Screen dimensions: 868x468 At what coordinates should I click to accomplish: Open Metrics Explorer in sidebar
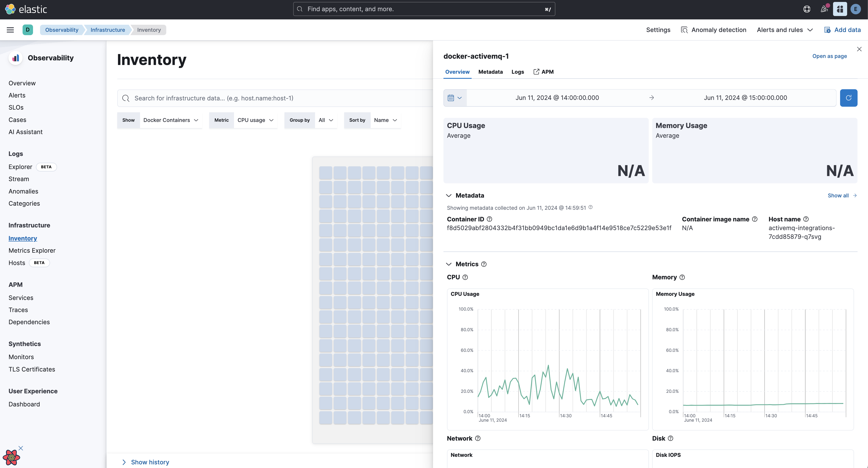click(x=32, y=250)
